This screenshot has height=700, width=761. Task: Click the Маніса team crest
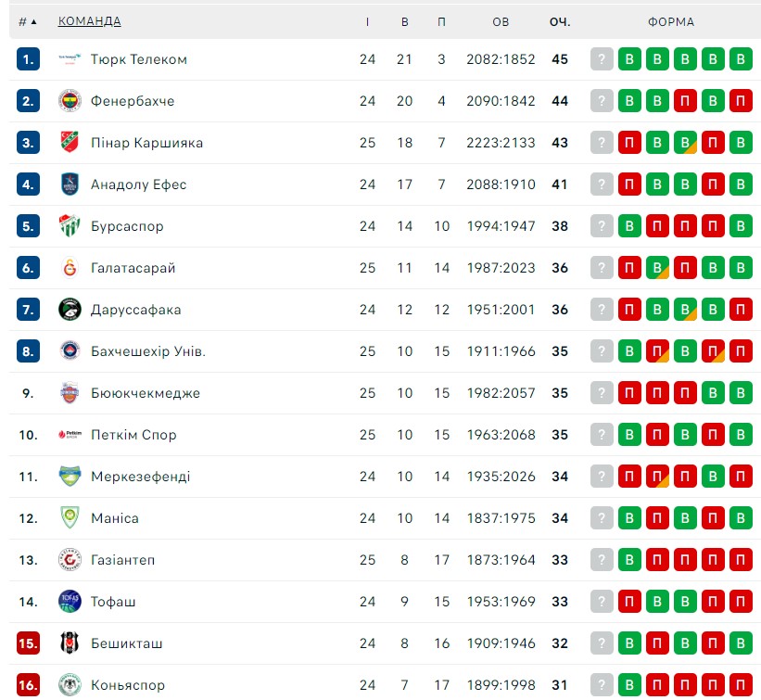(70, 518)
